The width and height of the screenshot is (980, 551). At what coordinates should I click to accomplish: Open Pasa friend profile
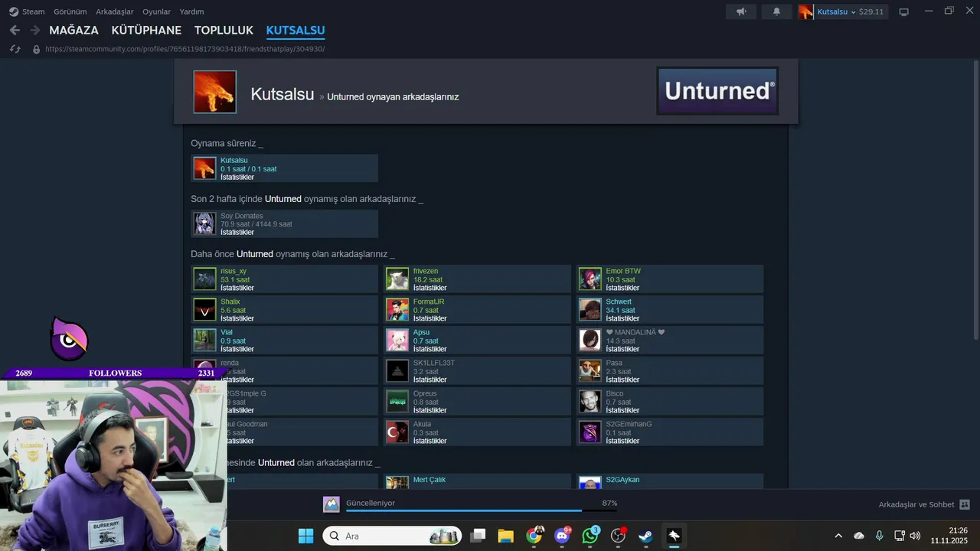[x=614, y=363]
